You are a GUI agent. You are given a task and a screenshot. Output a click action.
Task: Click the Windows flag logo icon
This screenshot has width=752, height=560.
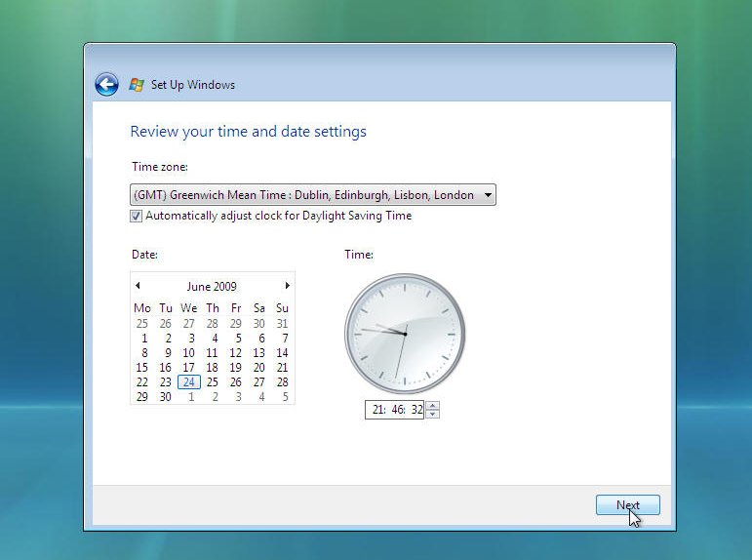[137, 85]
